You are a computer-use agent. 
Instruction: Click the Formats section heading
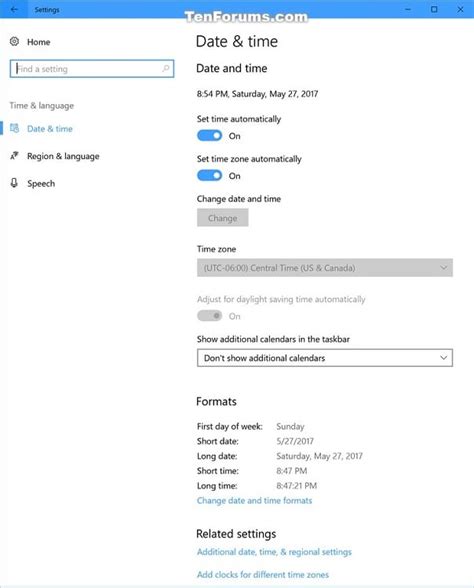pos(216,401)
